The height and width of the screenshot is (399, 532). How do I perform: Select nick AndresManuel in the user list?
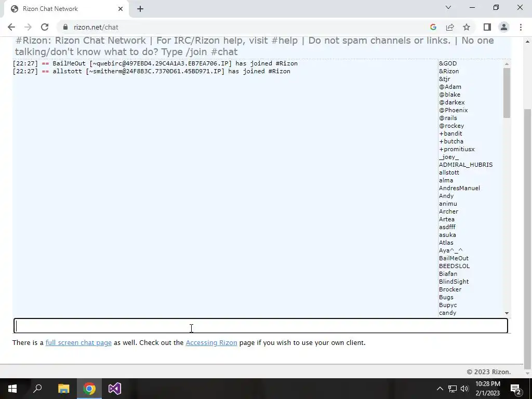pos(459,188)
